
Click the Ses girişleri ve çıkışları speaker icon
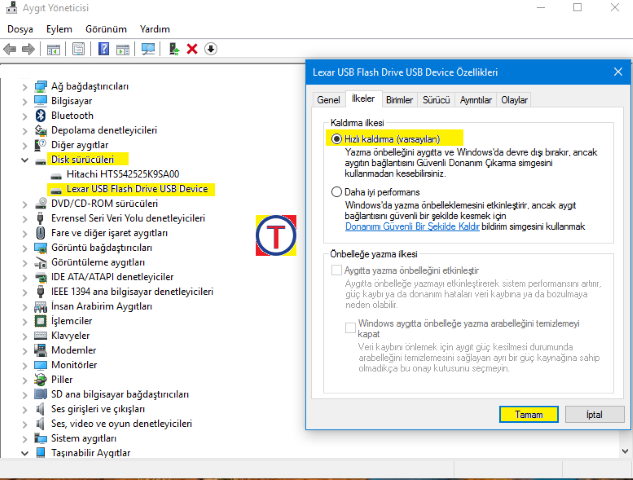[x=40, y=409]
